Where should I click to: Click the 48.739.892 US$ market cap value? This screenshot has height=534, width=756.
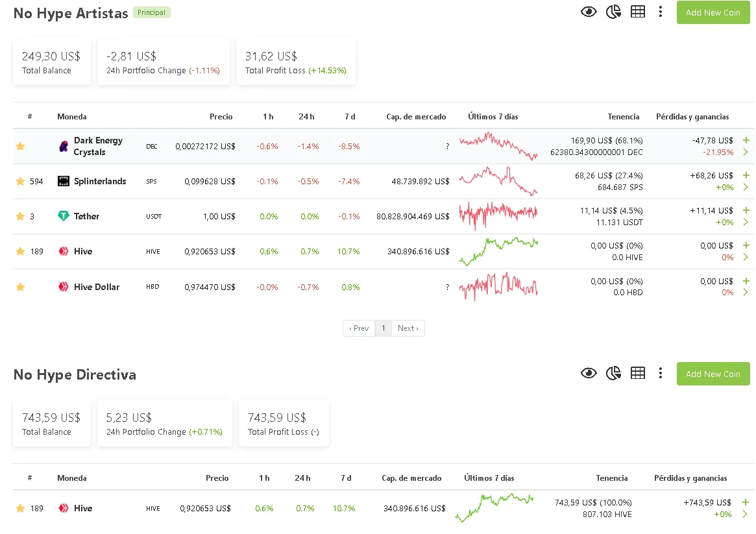(x=420, y=181)
